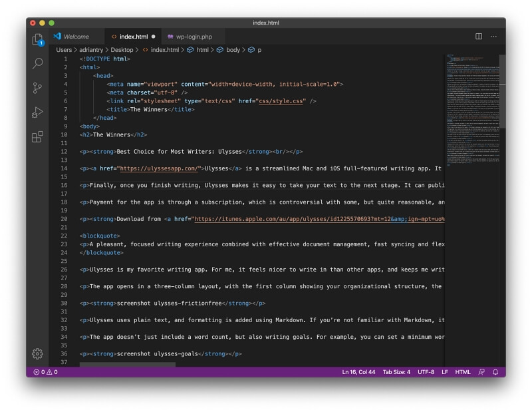Change the HTML language mode
Screen dimensions: 532x412
point(462,372)
